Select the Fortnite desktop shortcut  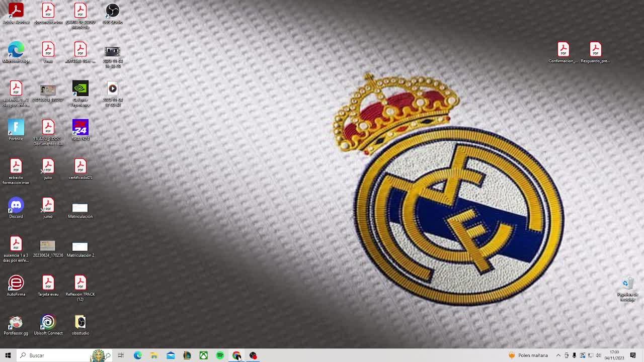click(x=16, y=130)
